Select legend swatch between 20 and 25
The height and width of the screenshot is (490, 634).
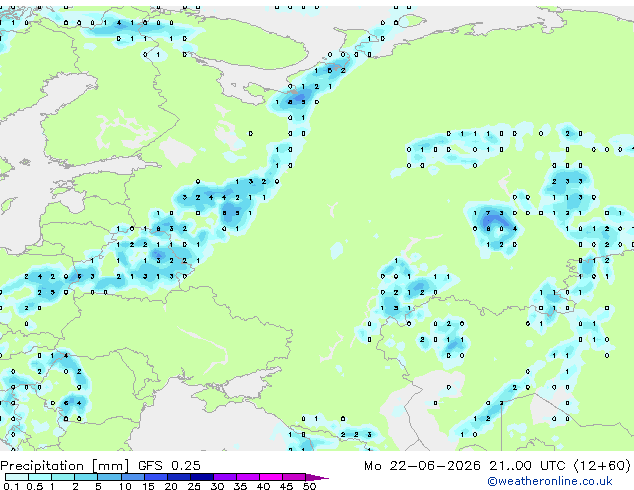coord(179,477)
